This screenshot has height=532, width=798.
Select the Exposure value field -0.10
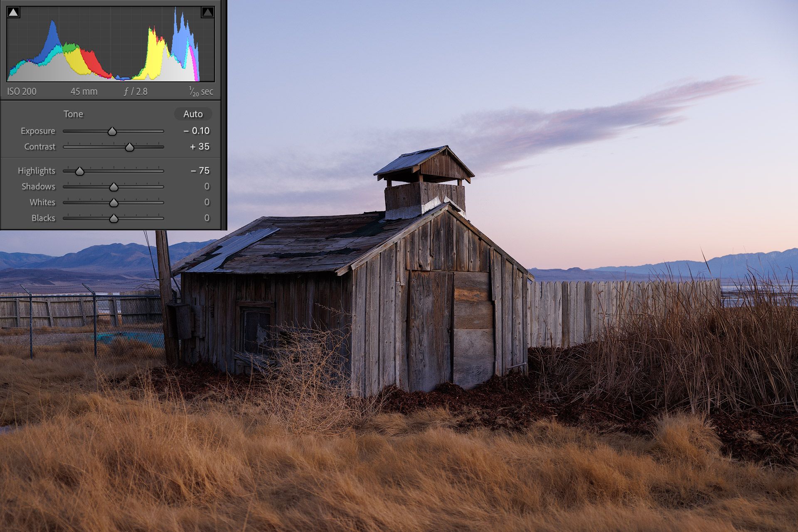(197, 131)
